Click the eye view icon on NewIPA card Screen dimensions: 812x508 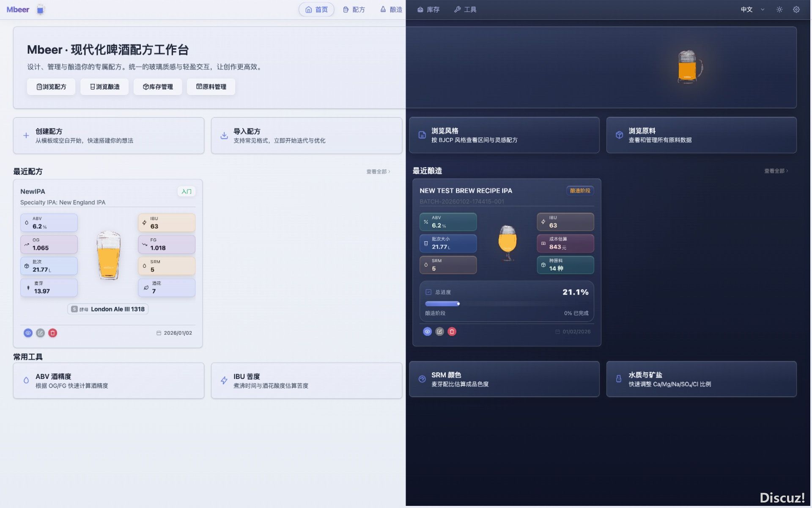[28, 333]
